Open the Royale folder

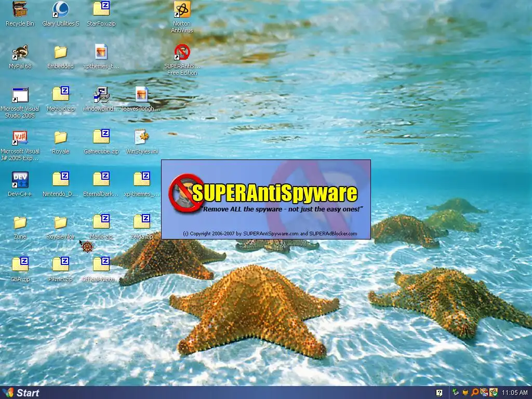tap(60, 142)
